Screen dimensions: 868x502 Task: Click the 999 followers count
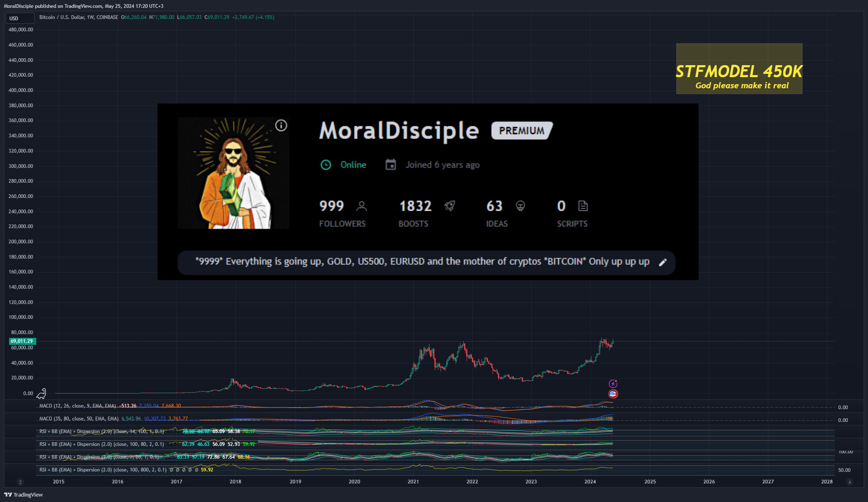331,206
